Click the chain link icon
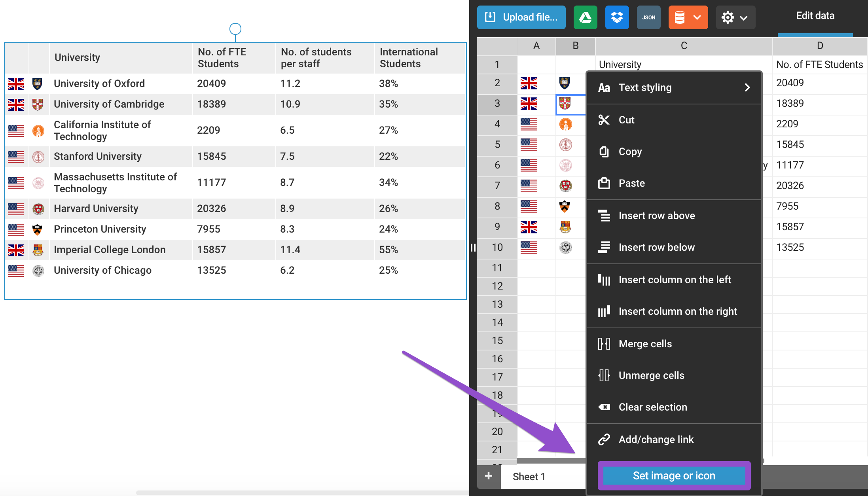The height and width of the screenshot is (496, 868). [x=604, y=439]
